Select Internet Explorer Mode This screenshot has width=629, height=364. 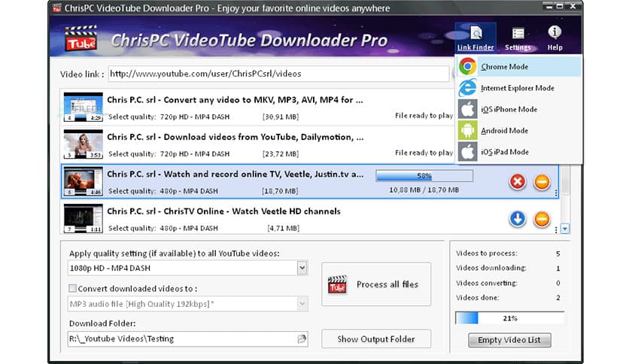coord(518,88)
